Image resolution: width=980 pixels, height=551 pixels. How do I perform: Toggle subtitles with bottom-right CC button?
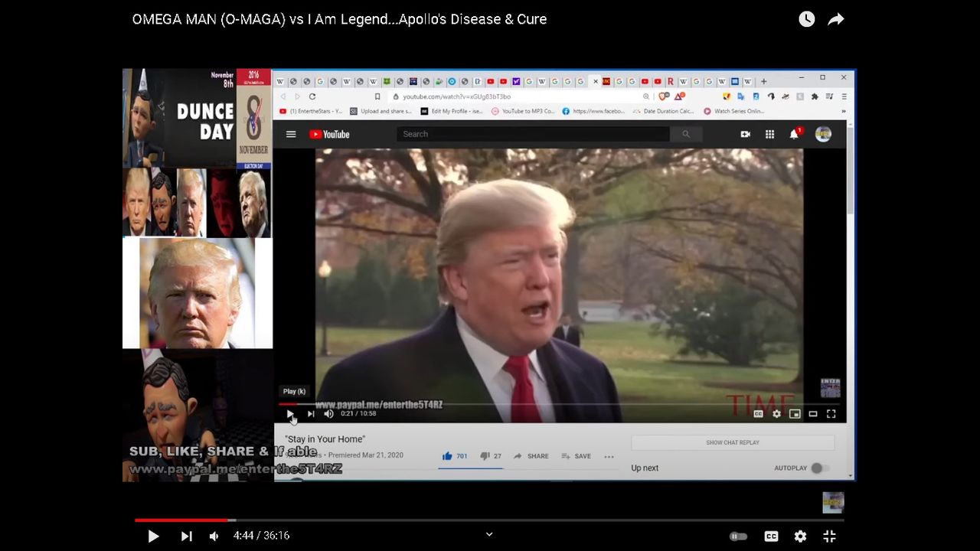771,536
